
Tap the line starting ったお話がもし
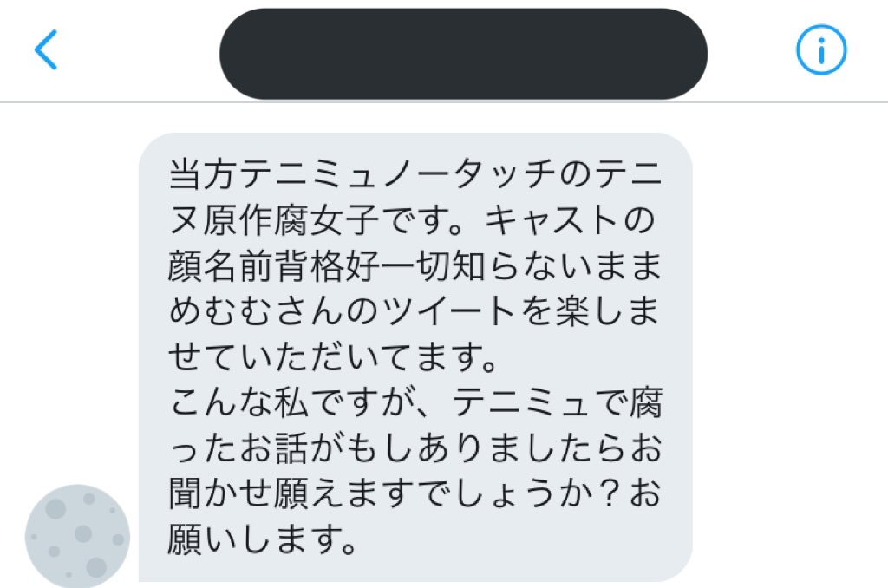coord(415,448)
